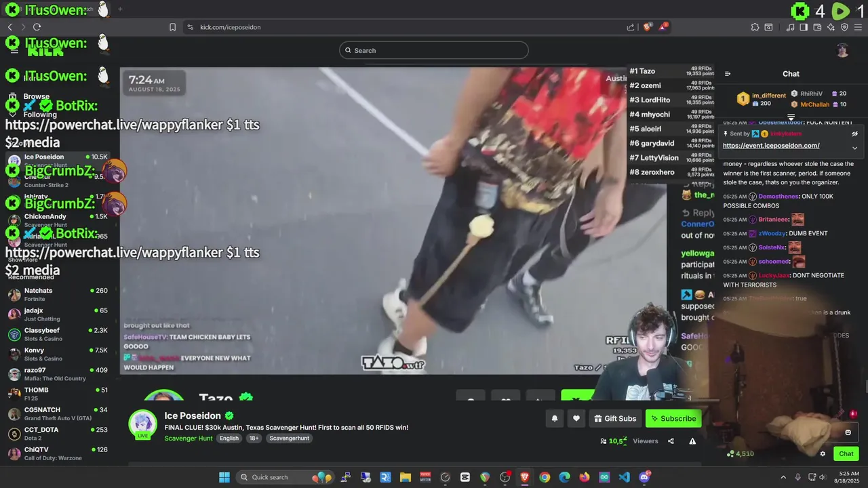868x488 pixels.
Task: Open jadajx channel in the sidebar
Action: click(x=58, y=314)
